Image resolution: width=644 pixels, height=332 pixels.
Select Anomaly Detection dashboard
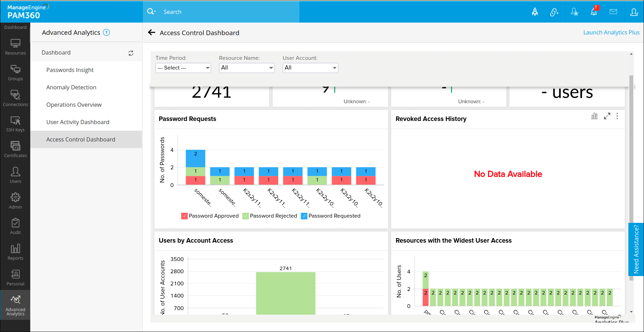click(71, 87)
